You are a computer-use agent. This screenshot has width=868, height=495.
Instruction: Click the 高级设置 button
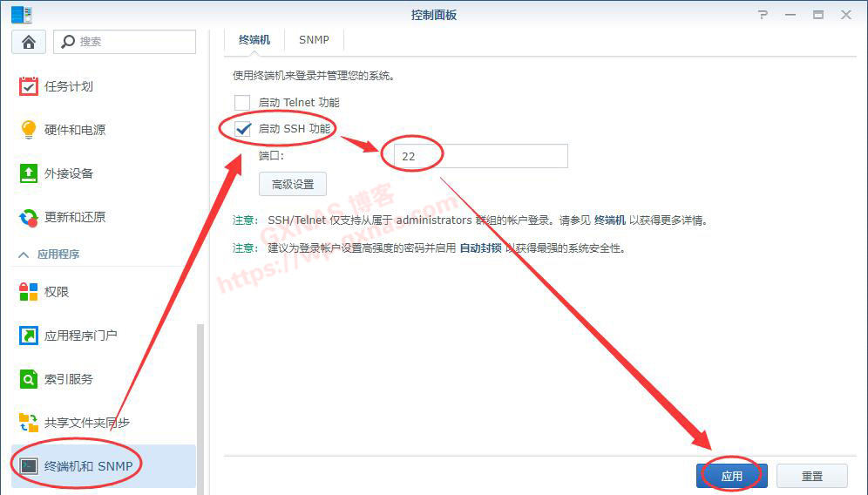coord(293,185)
